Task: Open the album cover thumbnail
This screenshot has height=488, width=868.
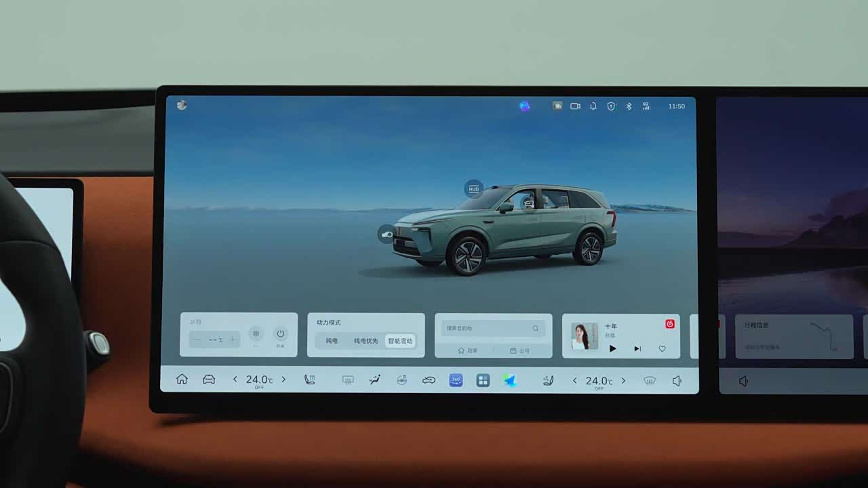Action: click(584, 336)
